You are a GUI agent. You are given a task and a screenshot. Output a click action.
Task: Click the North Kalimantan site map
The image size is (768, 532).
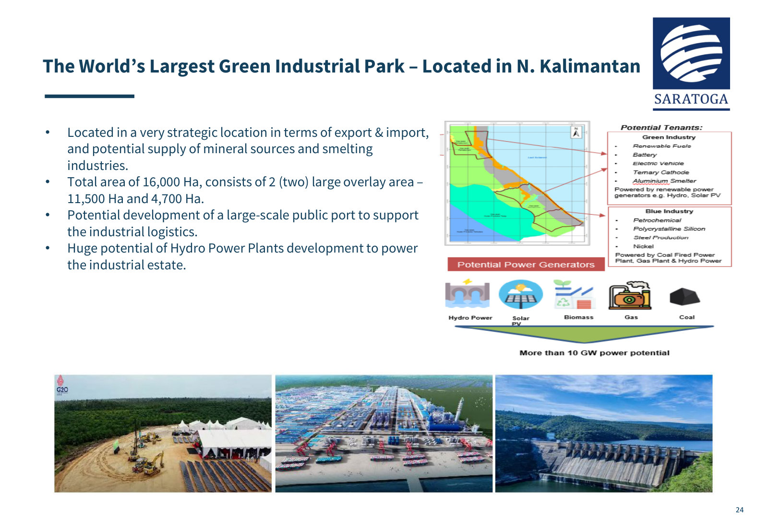(x=517, y=183)
